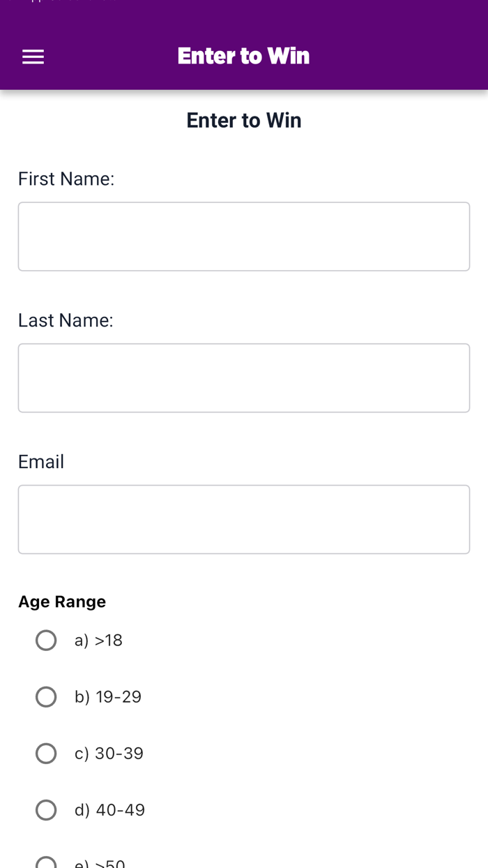
Task: Click the "a) >18" option label text
Action: click(98, 641)
